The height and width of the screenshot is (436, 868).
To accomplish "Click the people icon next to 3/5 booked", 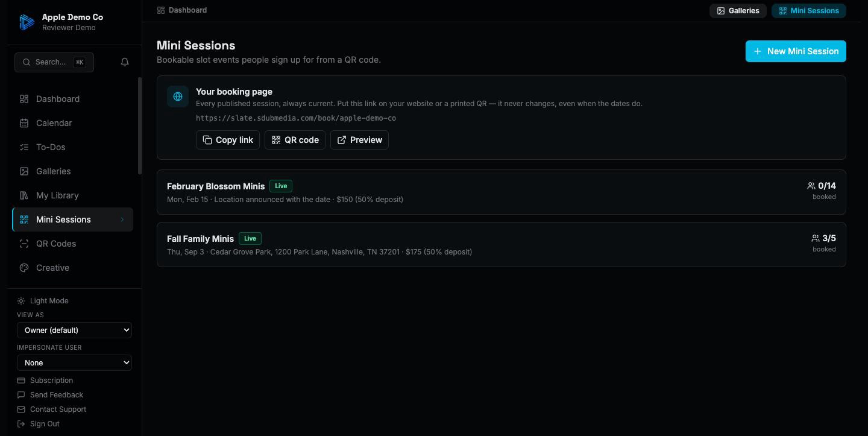I will 816,238.
